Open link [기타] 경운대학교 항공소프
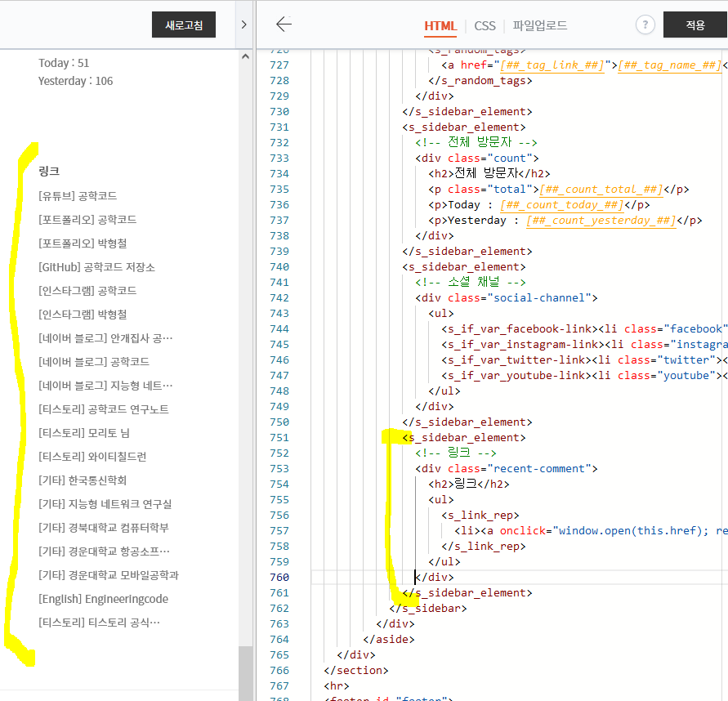 104,551
